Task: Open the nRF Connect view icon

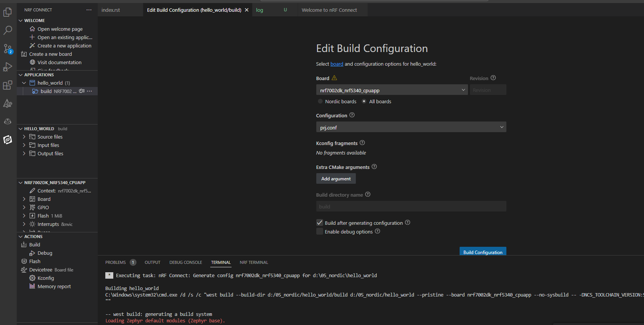Action: pos(8,140)
